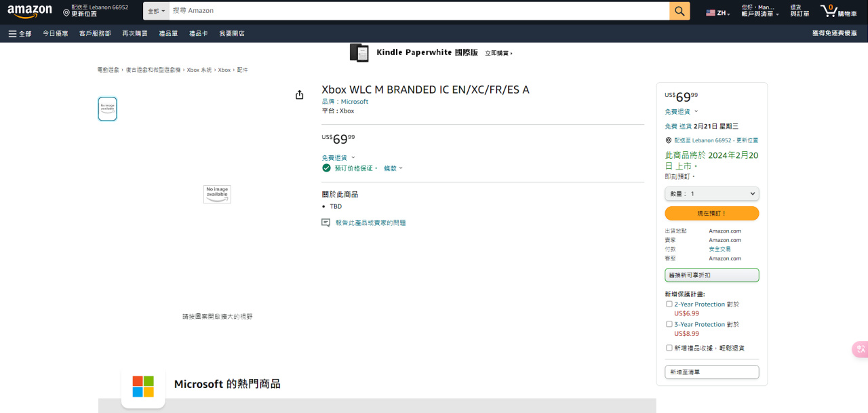
Task: Click the share icon above product image
Action: point(300,95)
